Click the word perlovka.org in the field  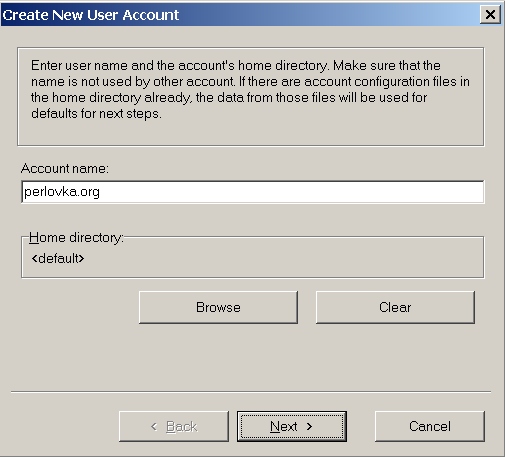62,192
